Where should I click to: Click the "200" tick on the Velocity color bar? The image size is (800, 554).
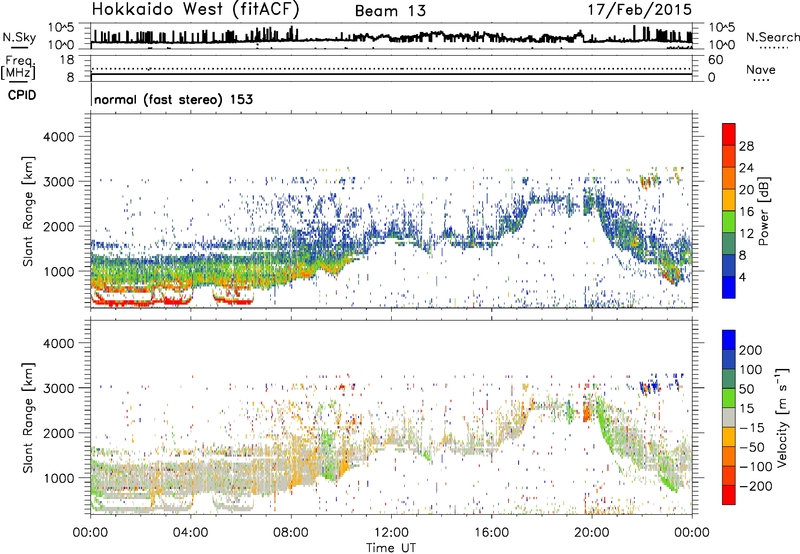point(751,350)
